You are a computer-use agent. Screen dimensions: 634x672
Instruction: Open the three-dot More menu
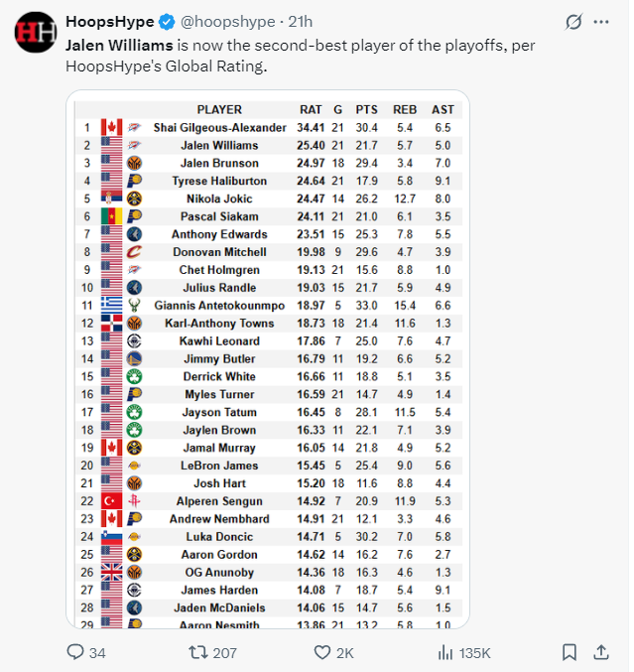click(600, 22)
